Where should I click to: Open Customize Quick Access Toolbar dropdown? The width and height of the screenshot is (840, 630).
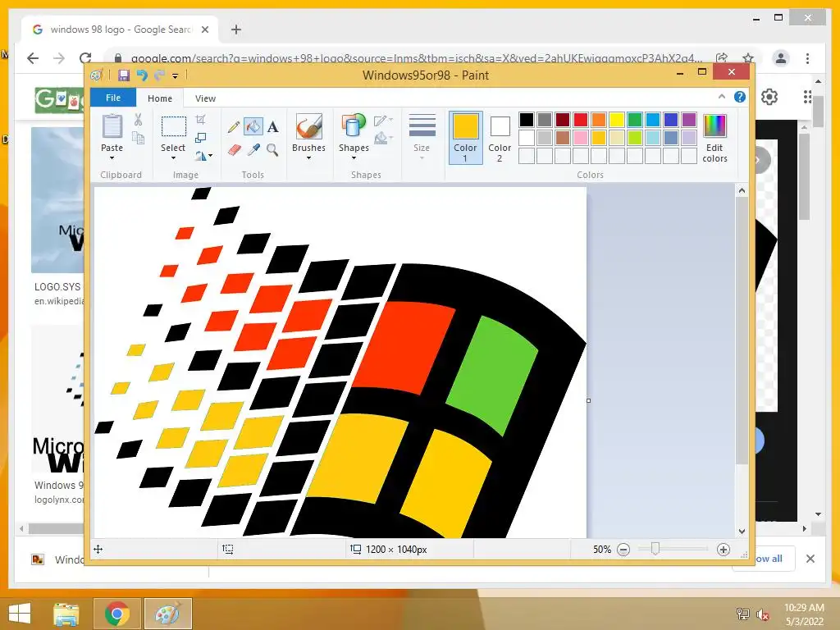pos(176,76)
